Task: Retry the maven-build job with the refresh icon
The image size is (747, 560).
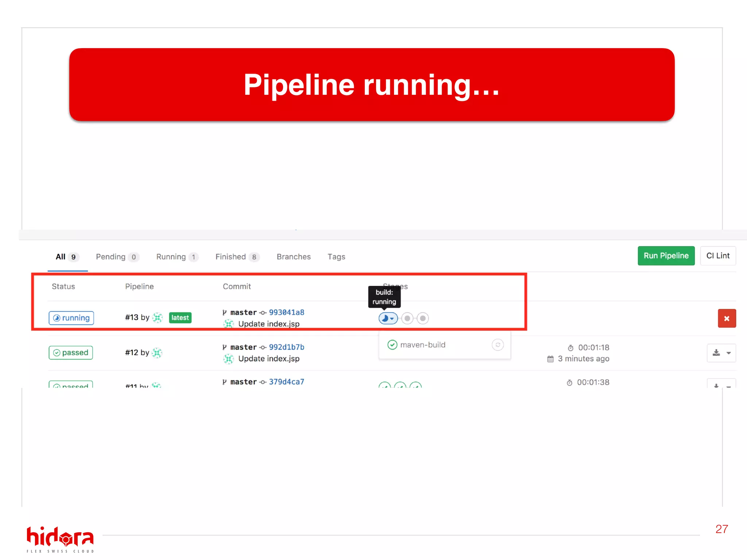Action: [x=498, y=345]
